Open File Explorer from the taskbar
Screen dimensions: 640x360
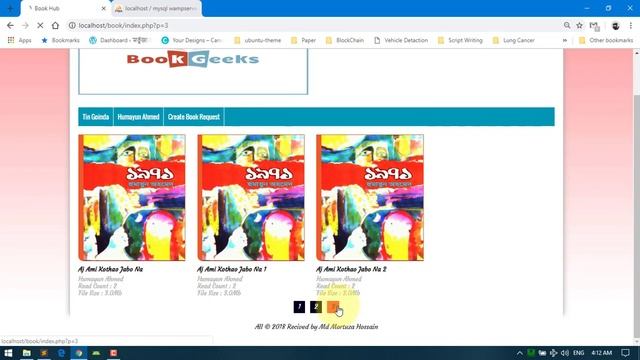pyautogui.click(x=27, y=353)
